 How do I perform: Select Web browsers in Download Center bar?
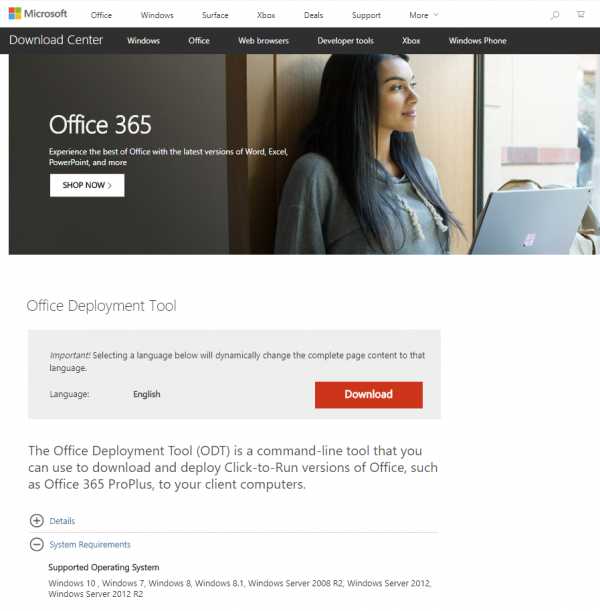pos(263,41)
